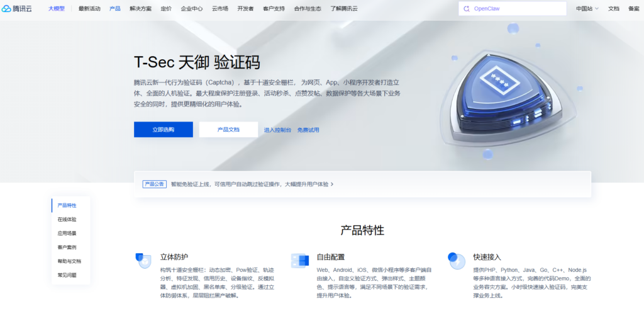Open 了解腾讯云 menu

point(344,9)
